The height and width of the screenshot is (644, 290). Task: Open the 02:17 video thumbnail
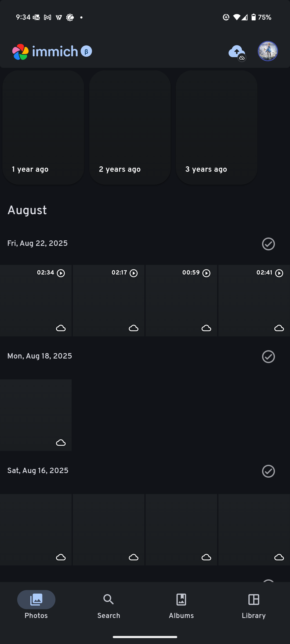click(x=108, y=301)
